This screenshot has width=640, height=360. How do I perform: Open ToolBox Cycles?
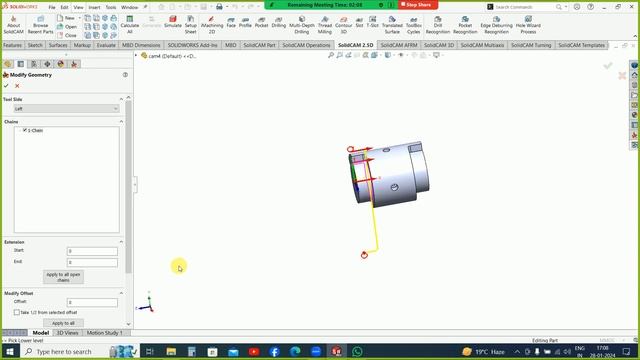[413, 25]
